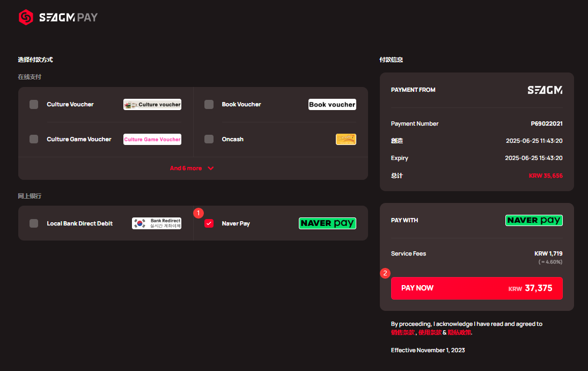Viewport: 588px width, 371px height.
Task: Enable the Local Bank Direct Debit checkbox
Action: pos(34,223)
